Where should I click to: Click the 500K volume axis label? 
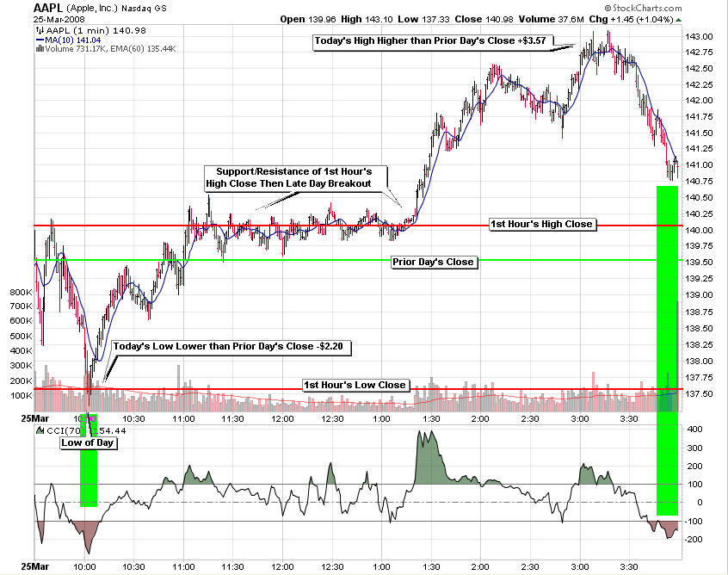21,336
